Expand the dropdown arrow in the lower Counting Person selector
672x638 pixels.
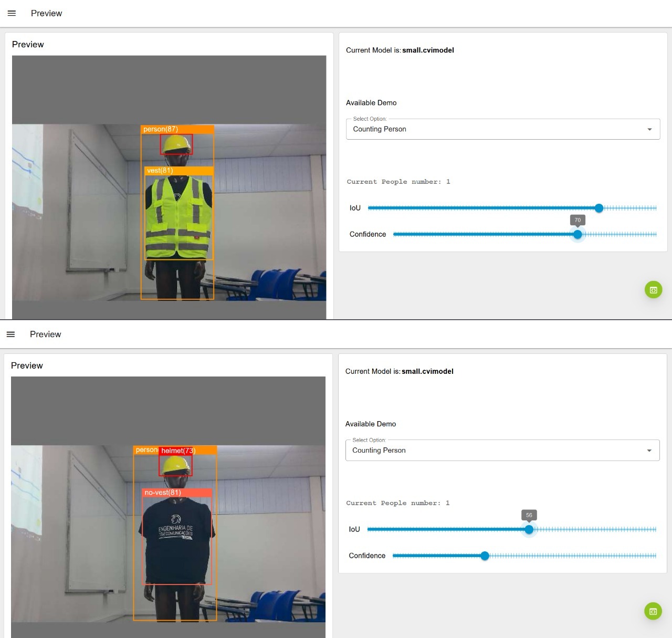(x=649, y=451)
